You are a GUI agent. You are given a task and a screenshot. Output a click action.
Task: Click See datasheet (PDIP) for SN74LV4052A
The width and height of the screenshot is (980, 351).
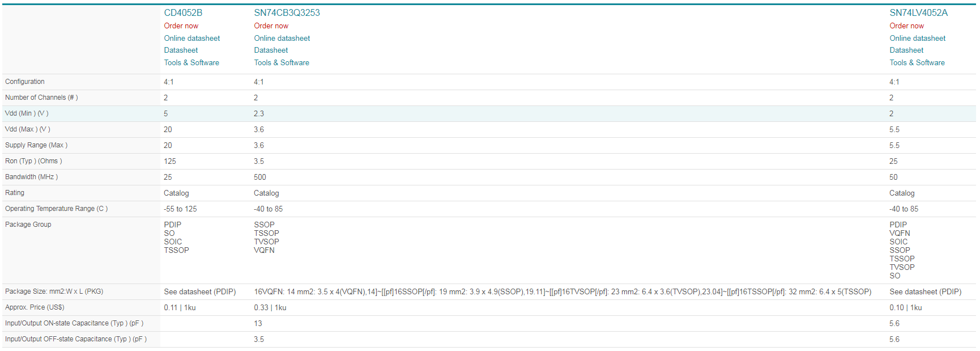coord(926,291)
